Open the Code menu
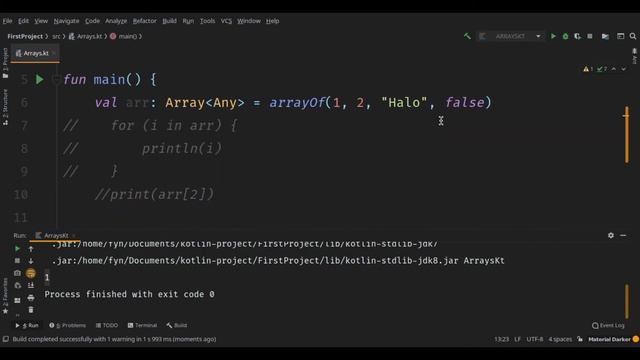This screenshot has width=640, height=360. click(x=92, y=21)
